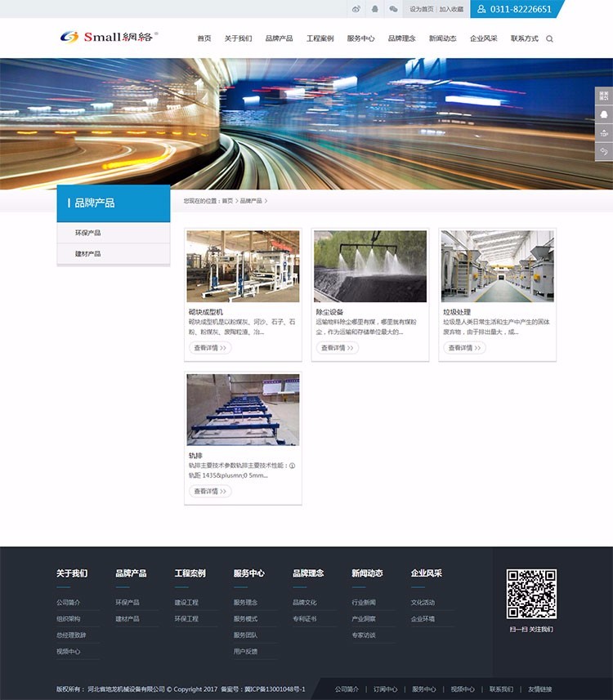
Task: Click the Small網絡 site logo
Action: [x=109, y=37]
